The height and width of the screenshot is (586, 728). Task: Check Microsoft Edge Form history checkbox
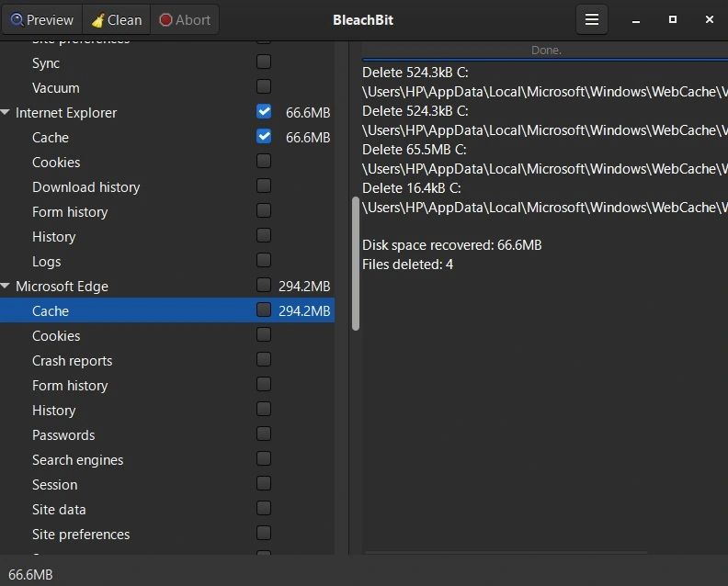264,384
